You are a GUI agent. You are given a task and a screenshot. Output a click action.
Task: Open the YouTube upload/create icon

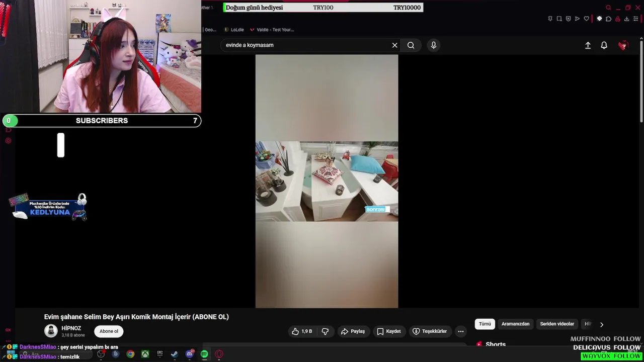[588, 45]
